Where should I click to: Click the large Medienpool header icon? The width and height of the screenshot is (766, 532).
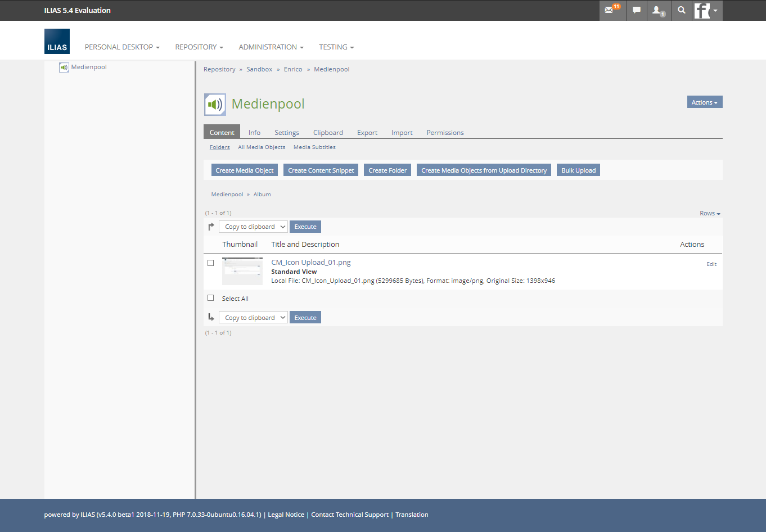coord(215,105)
